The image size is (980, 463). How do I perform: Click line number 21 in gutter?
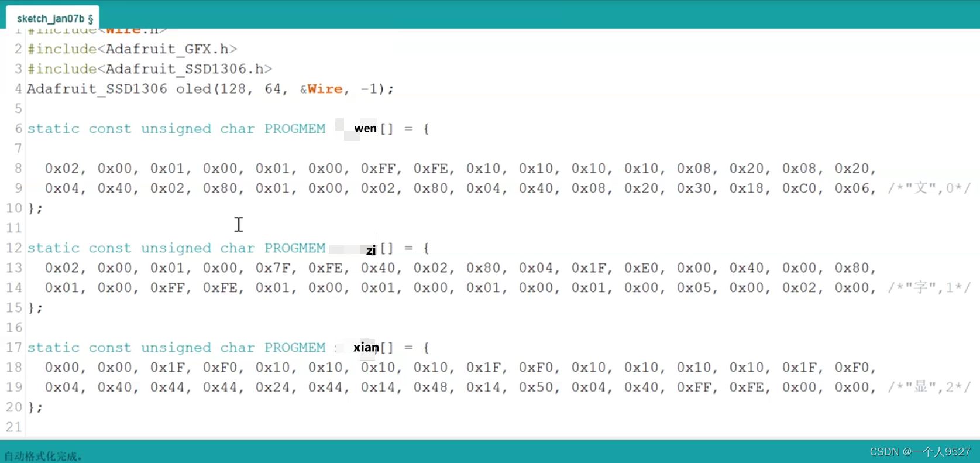pyautogui.click(x=14, y=427)
